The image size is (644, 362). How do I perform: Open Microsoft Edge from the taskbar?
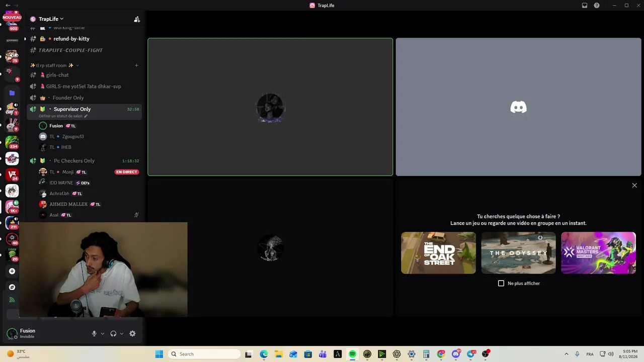coord(264,354)
